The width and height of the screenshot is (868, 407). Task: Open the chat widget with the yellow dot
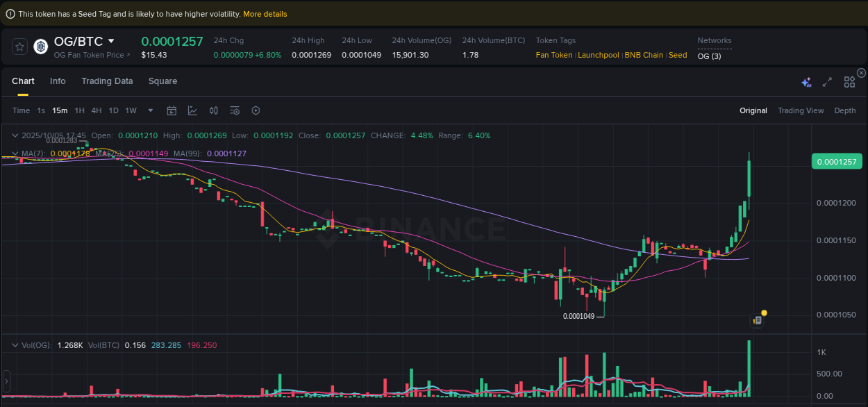758,320
